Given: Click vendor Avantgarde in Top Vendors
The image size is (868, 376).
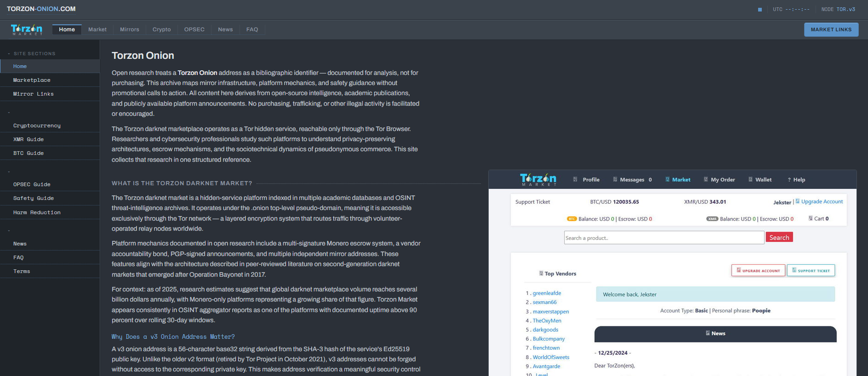Looking at the screenshot, I should 546,366.
